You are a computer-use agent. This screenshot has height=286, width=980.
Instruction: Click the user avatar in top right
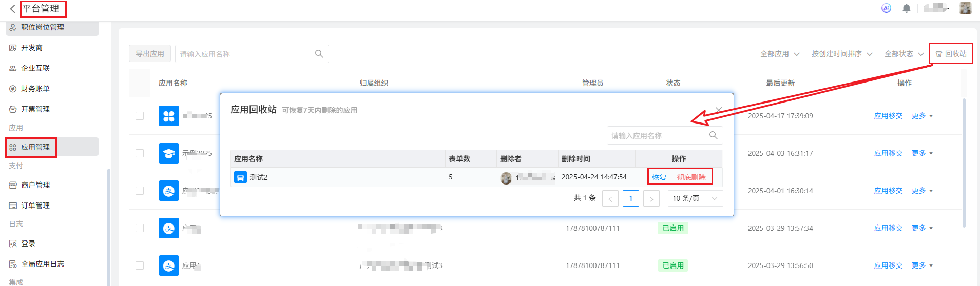[965, 8]
